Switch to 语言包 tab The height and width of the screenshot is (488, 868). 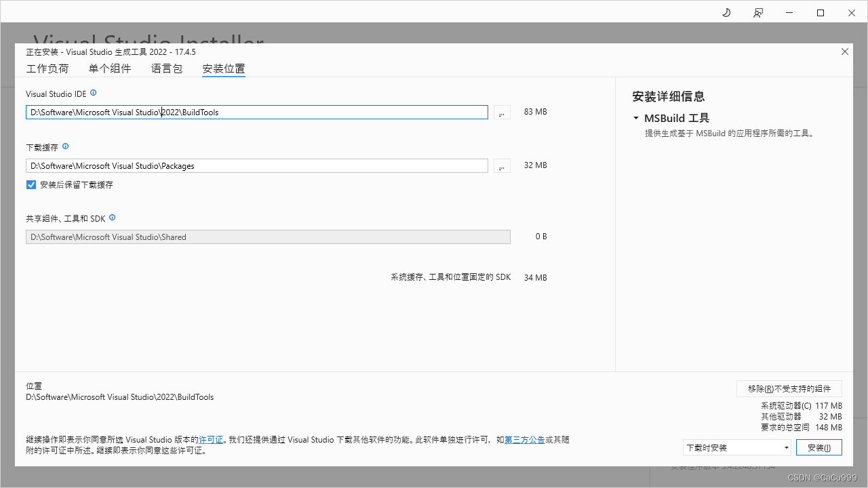pos(167,68)
